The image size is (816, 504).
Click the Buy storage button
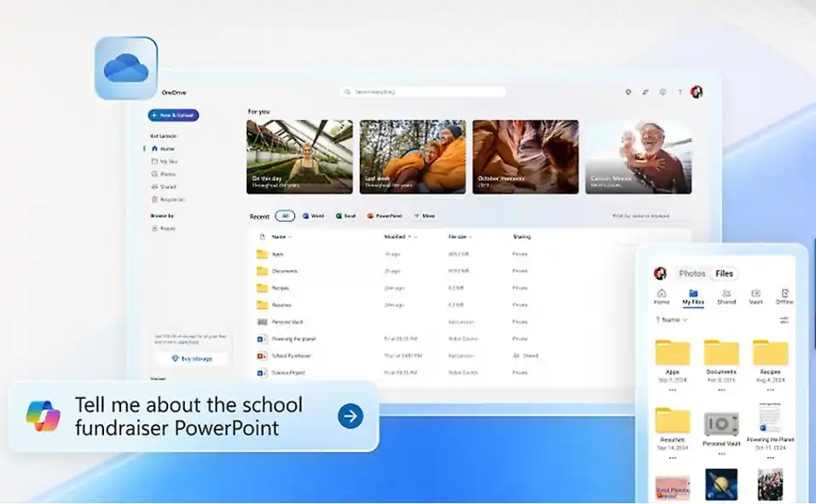(x=191, y=359)
